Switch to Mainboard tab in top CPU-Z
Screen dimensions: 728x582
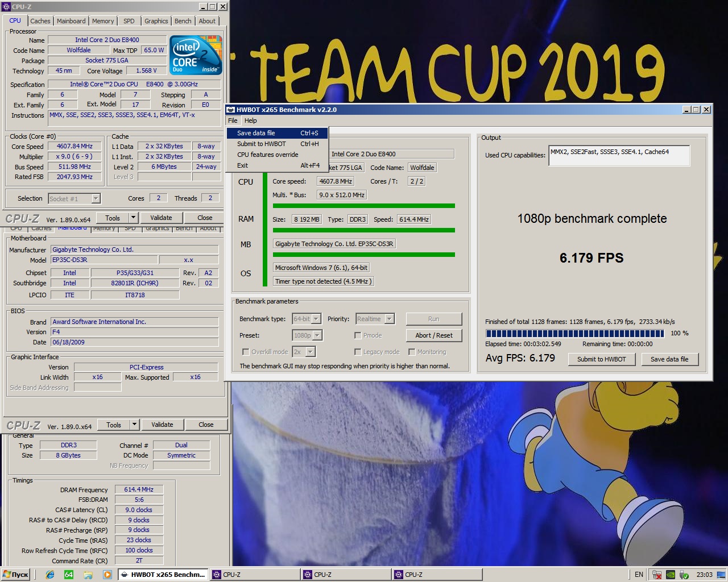[x=71, y=21]
